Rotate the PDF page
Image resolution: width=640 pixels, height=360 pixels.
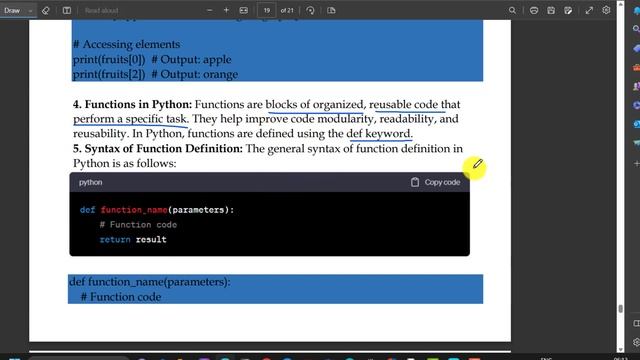(310, 11)
